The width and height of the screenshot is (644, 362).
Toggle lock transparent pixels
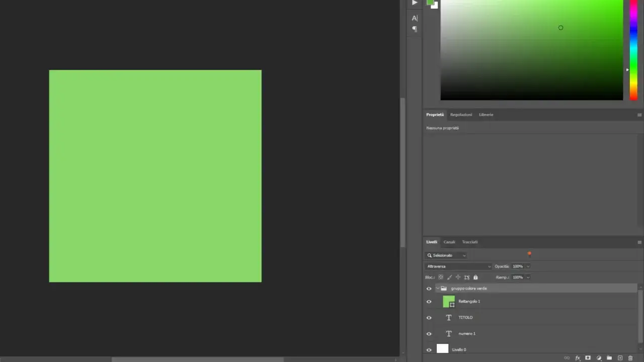click(x=441, y=277)
